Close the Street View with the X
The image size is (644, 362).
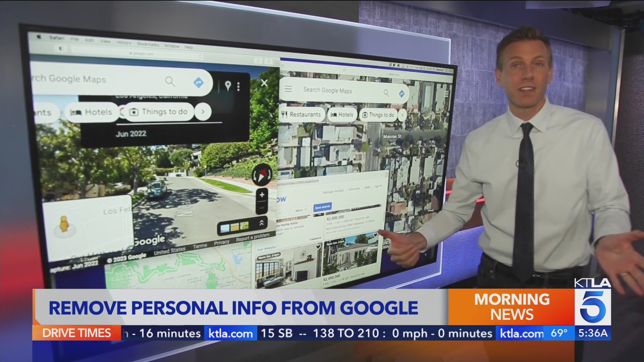(x=264, y=83)
